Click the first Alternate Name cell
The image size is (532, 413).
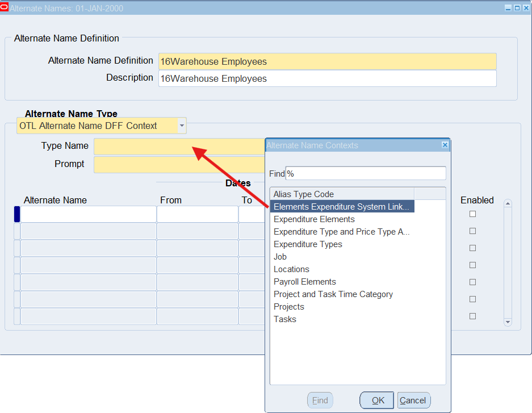(88, 214)
